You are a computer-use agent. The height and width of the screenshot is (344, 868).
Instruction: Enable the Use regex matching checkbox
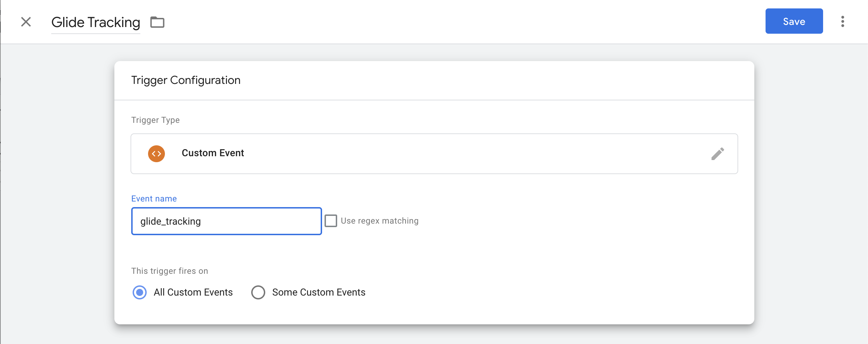tap(330, 221)
